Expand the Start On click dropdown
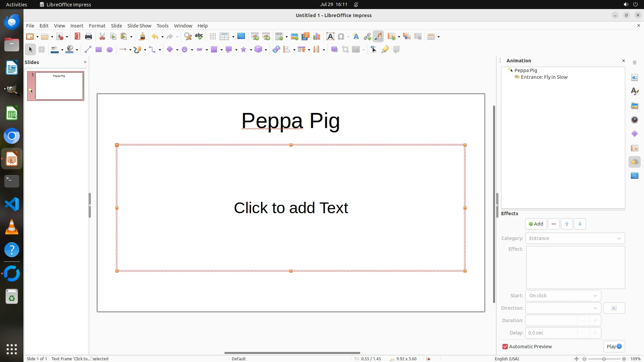644x362 pixels. 563,296
